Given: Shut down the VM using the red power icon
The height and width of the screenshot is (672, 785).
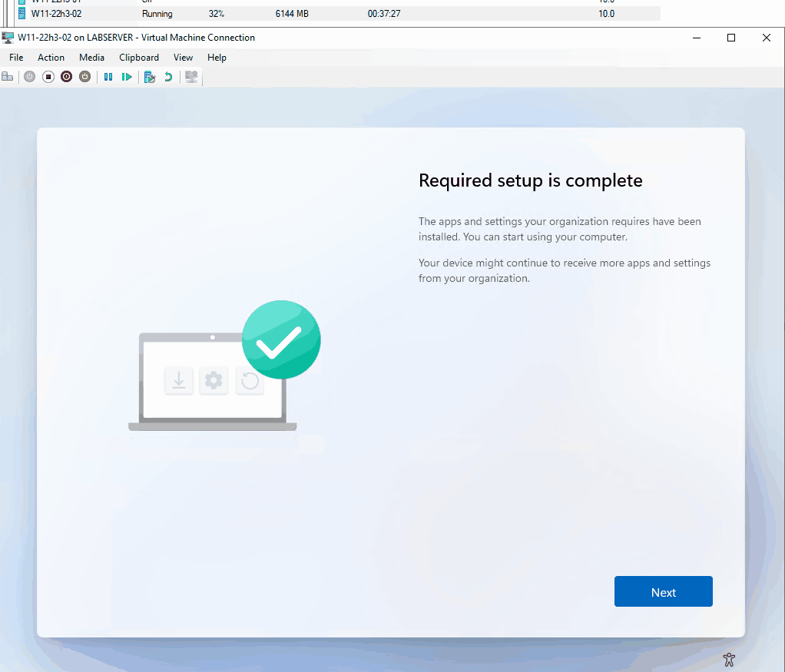Looking at the screenshot, I should point(67,77).
